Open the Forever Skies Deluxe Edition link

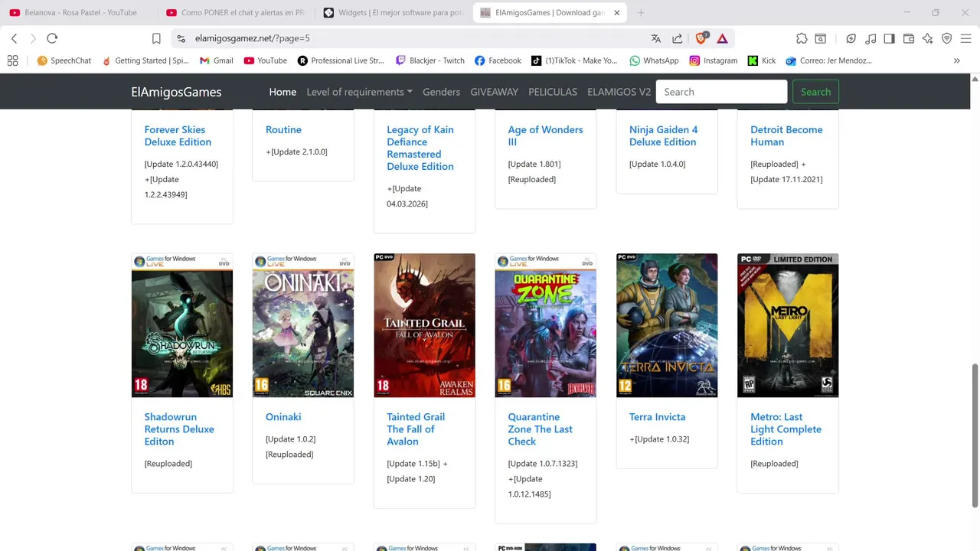pos(178,135)
